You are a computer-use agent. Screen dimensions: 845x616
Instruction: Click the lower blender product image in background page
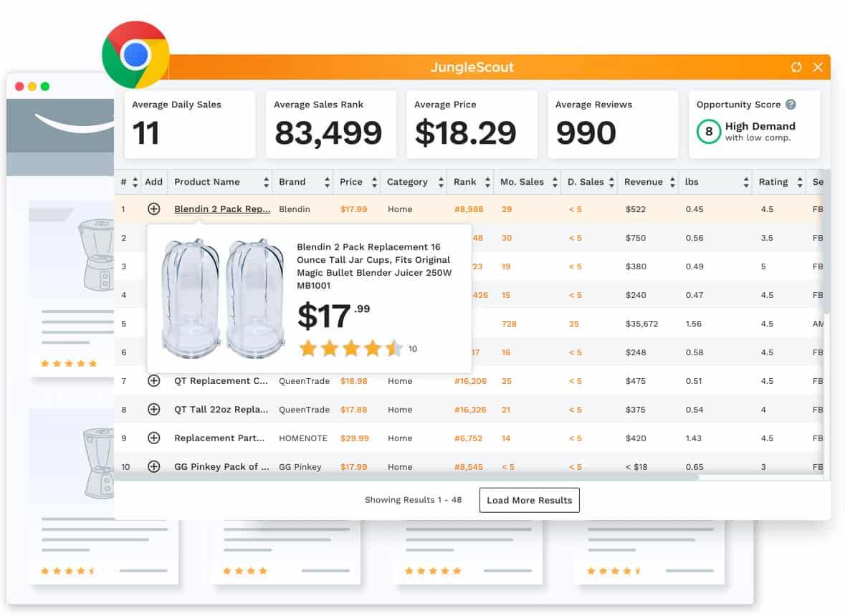pyautogui.click(x=98, y=462)
